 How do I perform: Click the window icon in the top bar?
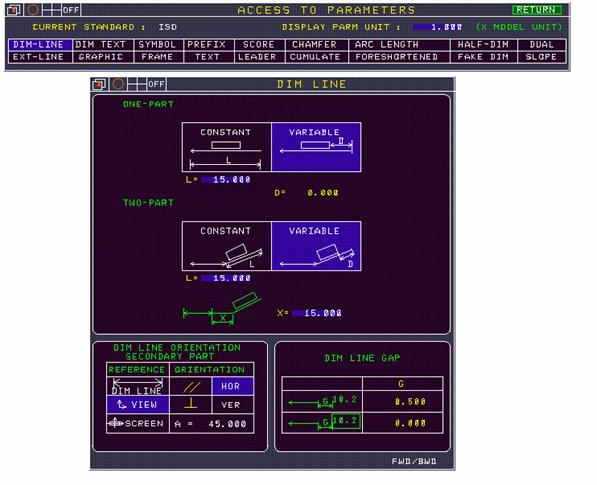[x=14, y=10]
